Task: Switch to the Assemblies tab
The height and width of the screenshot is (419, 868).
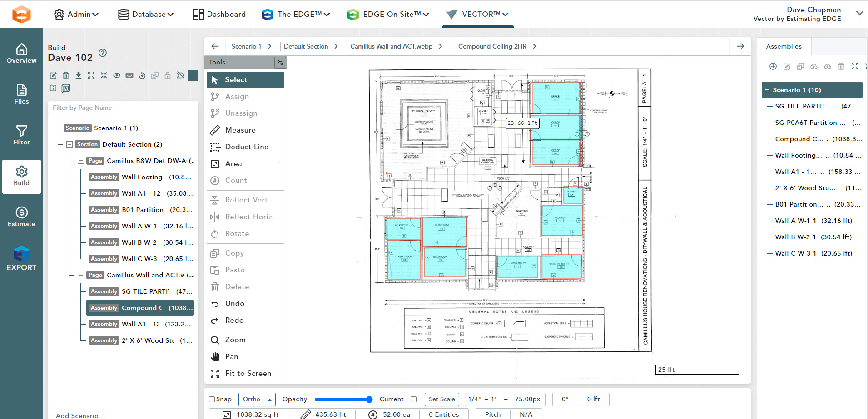Action: (784, 46)
